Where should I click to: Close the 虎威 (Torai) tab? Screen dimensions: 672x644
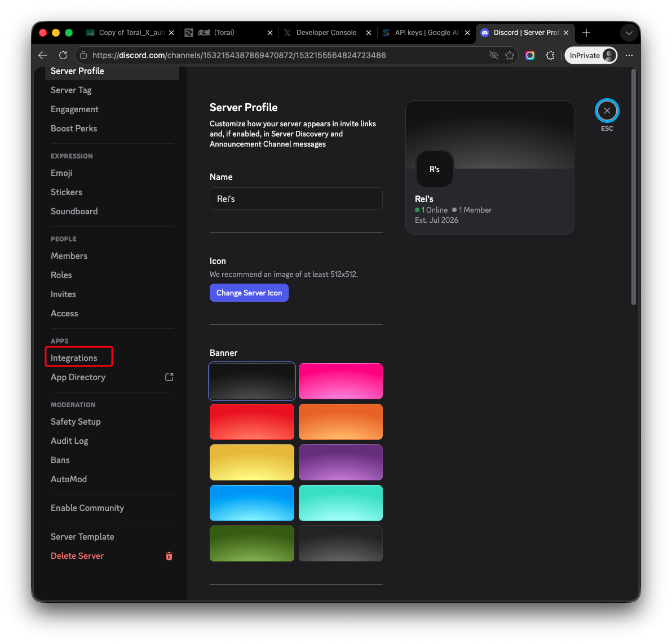270,33
